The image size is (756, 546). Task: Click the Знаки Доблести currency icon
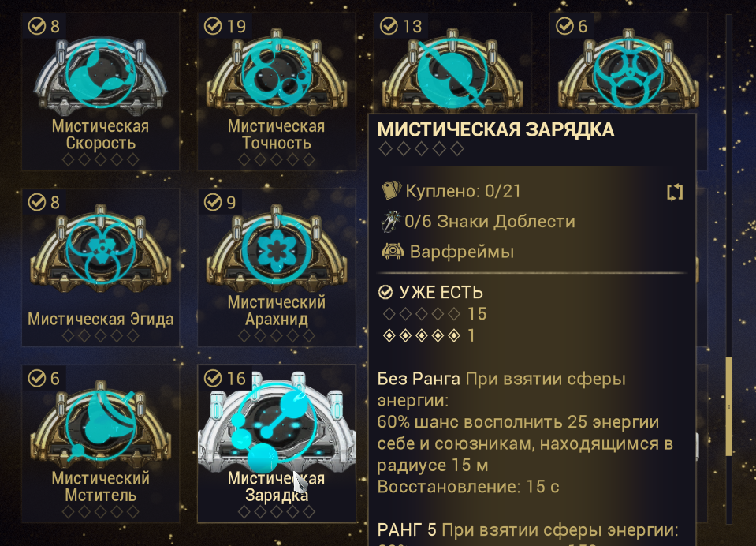[x=391, y=221]
